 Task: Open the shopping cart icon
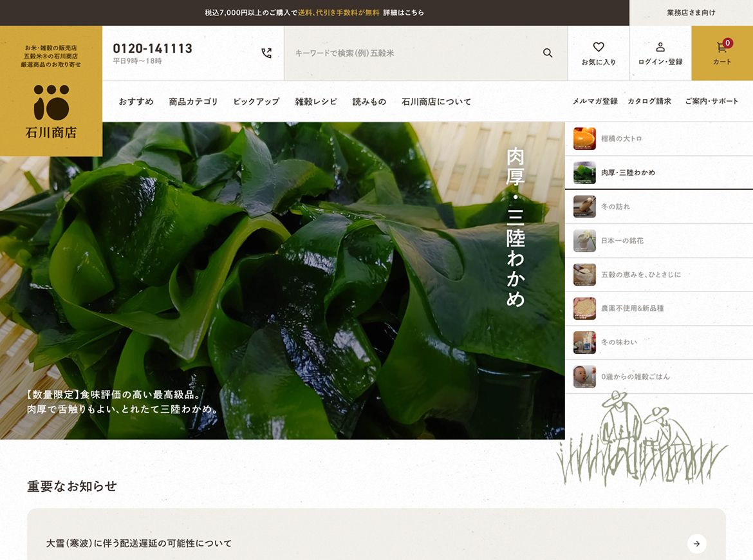click(722, 48)
